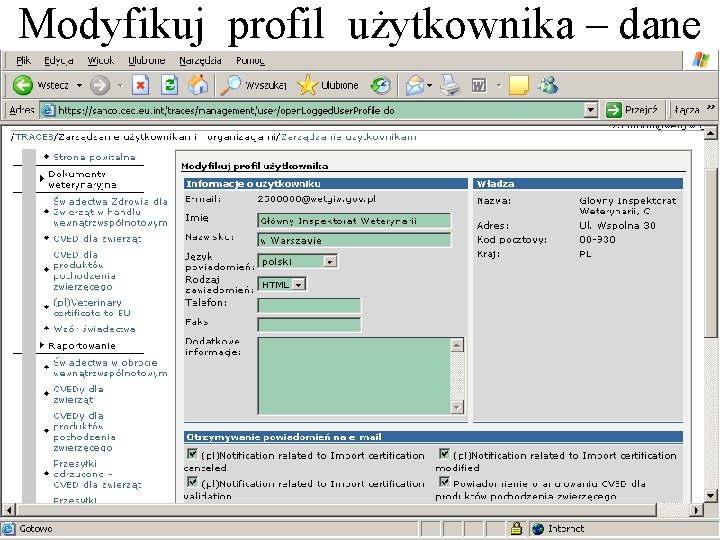The image size is (720, 540).
Task: Open the Home page icon
Action: point(198,85)
